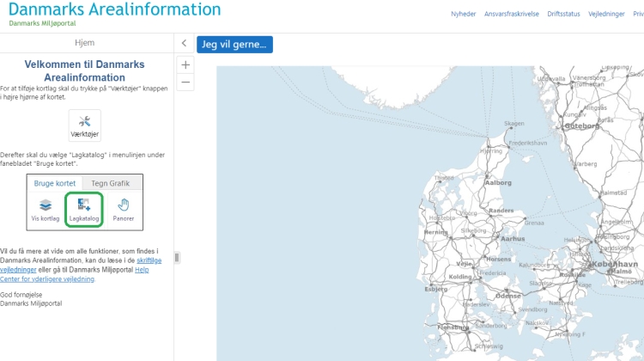
Task: Click Malmö on the map
Action: (621, 272)
